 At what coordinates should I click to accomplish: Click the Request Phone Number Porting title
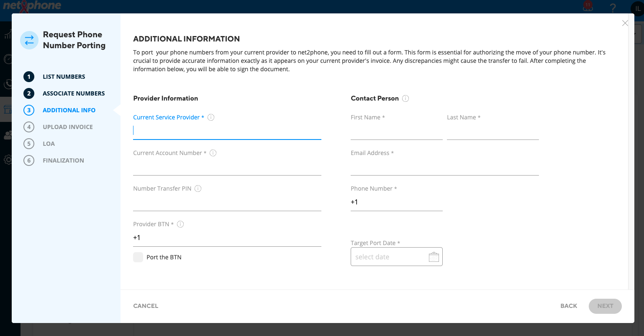[x=74, y=40]
